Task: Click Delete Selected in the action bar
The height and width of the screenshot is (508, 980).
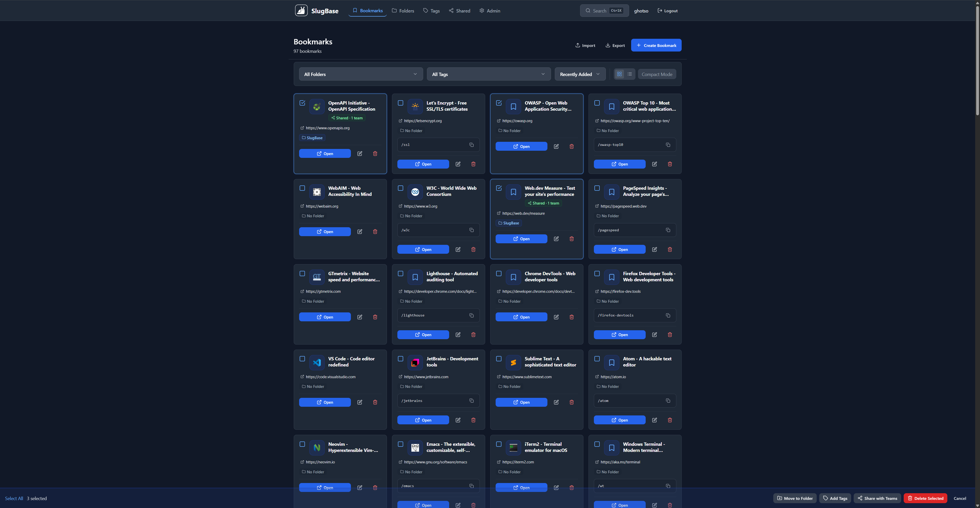Action: (926, 498)
